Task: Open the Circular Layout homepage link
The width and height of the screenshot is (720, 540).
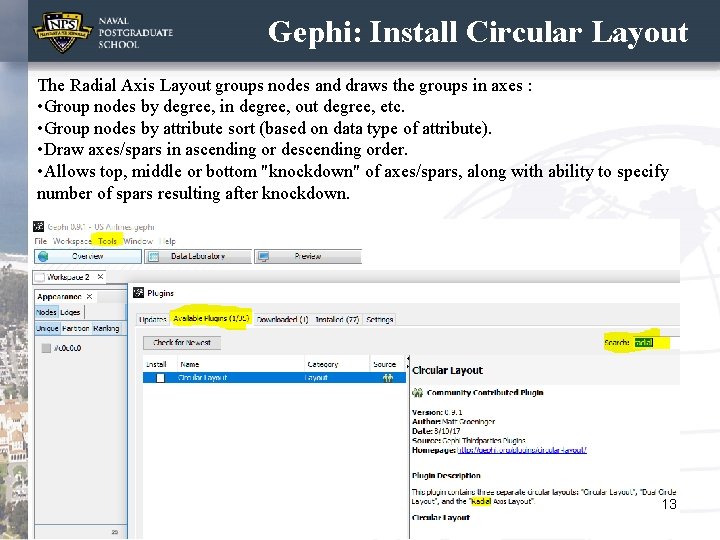Action: point(522,450)
